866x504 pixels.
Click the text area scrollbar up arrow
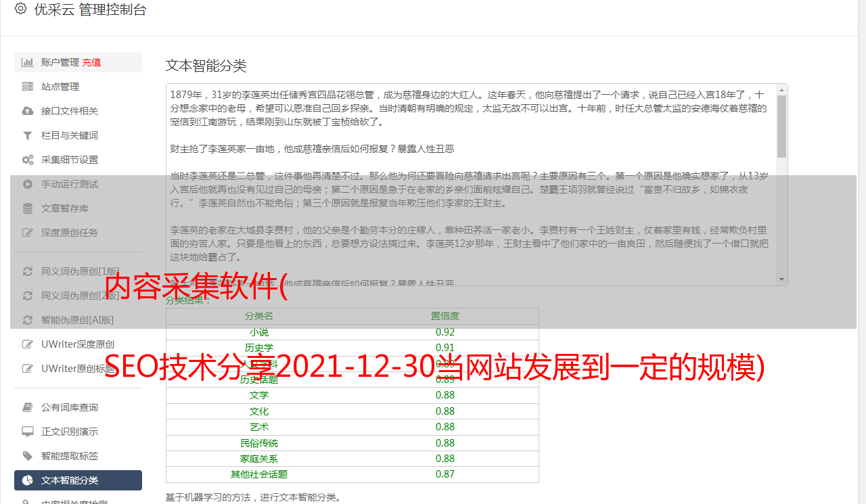coord(781,90)
